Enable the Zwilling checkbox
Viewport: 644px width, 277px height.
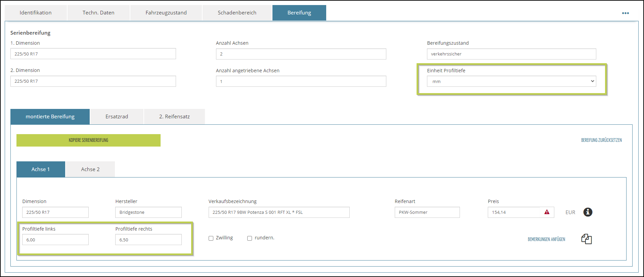[x=211, y=238]
